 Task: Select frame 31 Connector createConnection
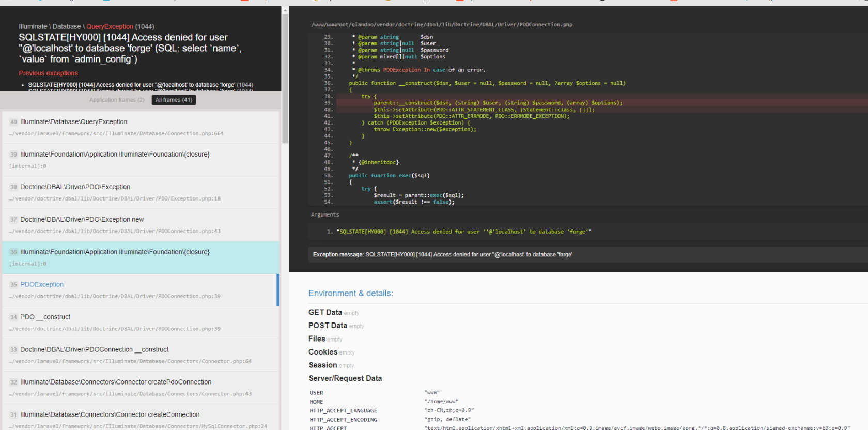pyautogui.click(x=141, y=418)
